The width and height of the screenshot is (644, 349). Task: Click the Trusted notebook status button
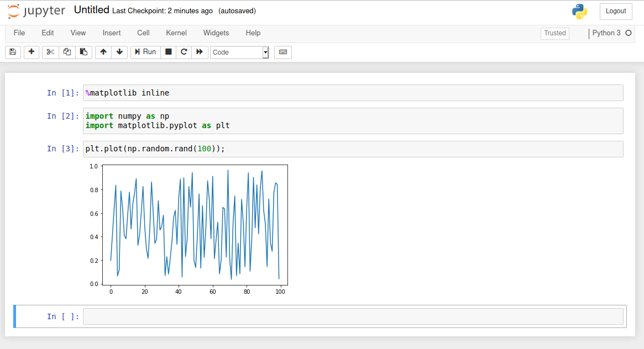click(554, 33)
